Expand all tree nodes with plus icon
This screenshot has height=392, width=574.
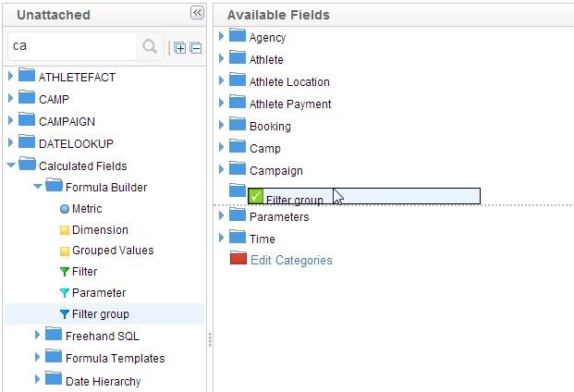point(179,48)
